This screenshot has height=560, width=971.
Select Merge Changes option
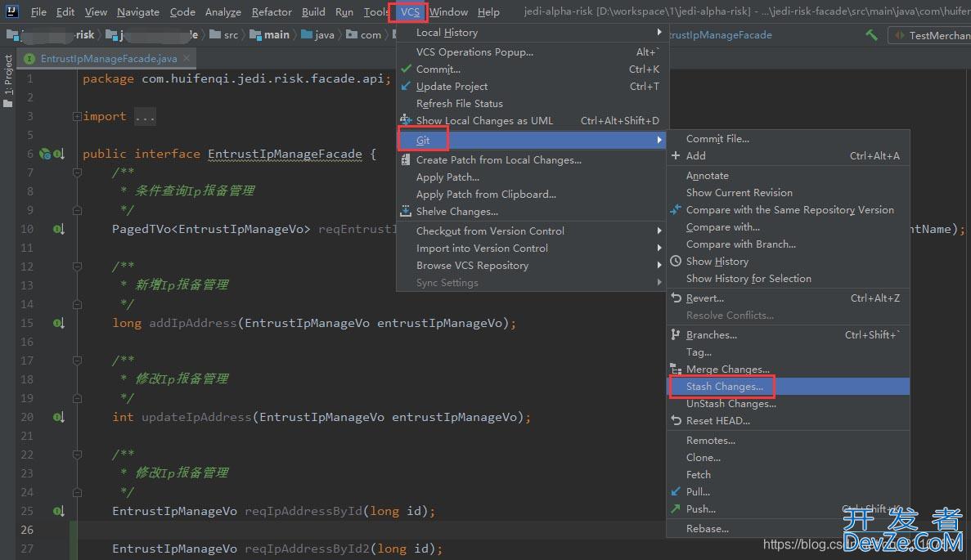click(788, 370)
